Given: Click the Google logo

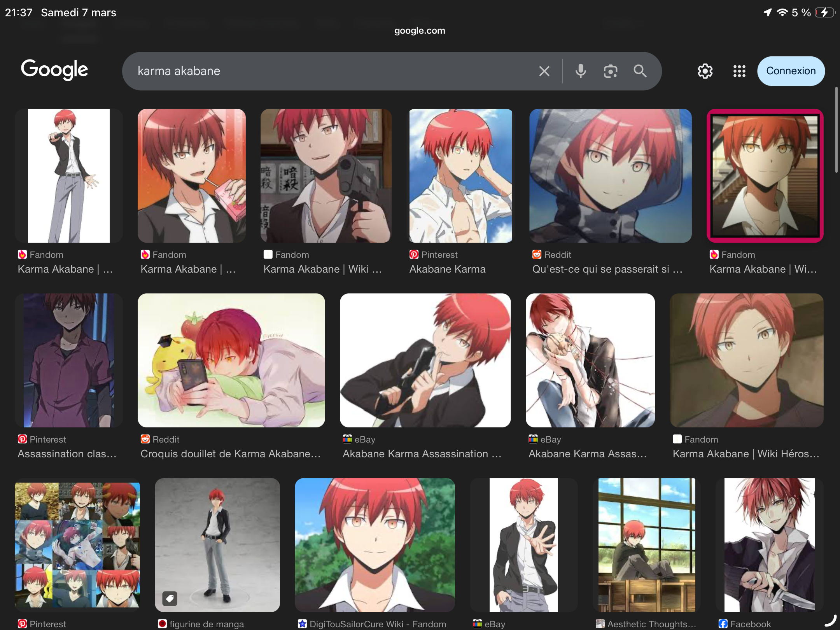Looking at the screenshot, I should tap(54, 70).
